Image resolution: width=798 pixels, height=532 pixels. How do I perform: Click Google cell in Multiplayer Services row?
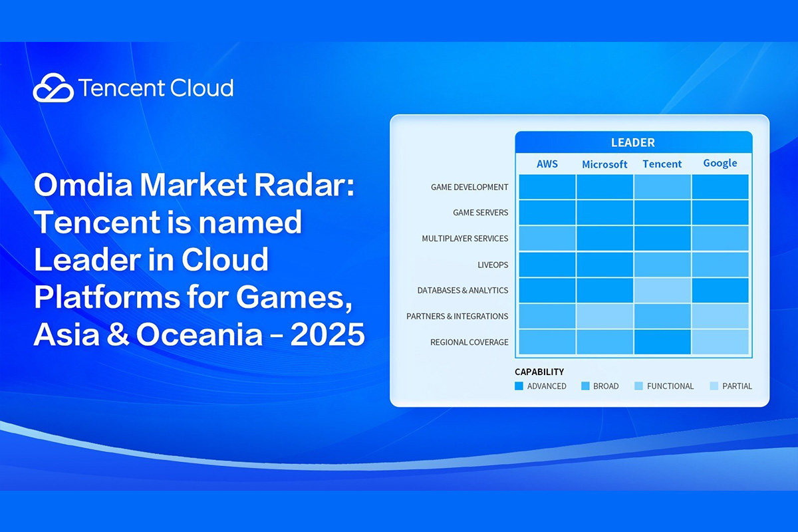(x=720, y=239)
